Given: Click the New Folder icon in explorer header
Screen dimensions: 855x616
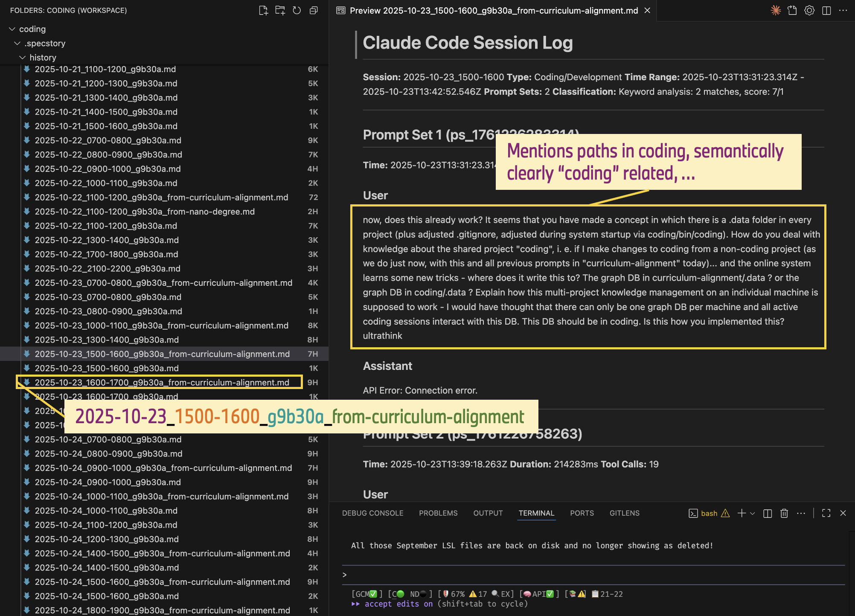Looking at the screenshot, I should (280, 11).
